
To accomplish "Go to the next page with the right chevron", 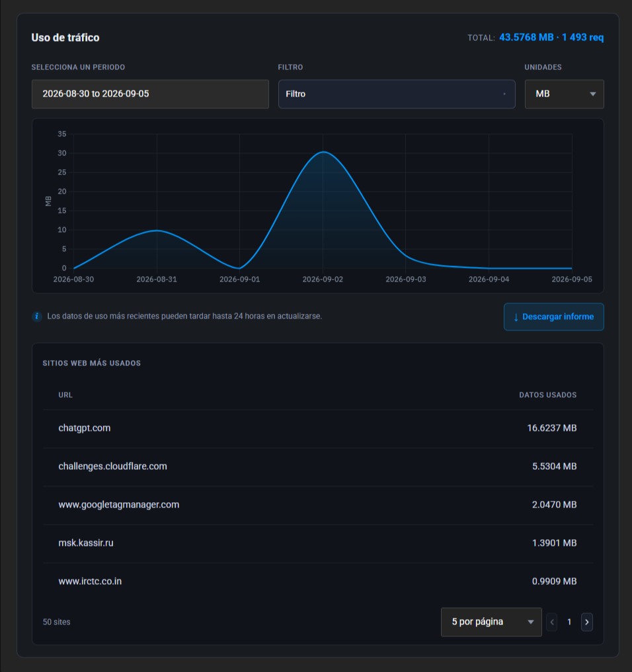I will (587, 622).
